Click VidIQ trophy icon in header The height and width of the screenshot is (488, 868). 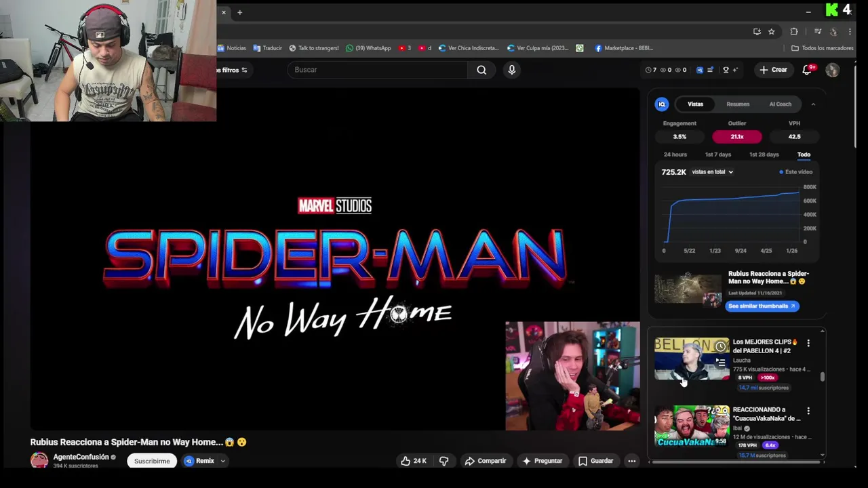[x=726, y=70]
